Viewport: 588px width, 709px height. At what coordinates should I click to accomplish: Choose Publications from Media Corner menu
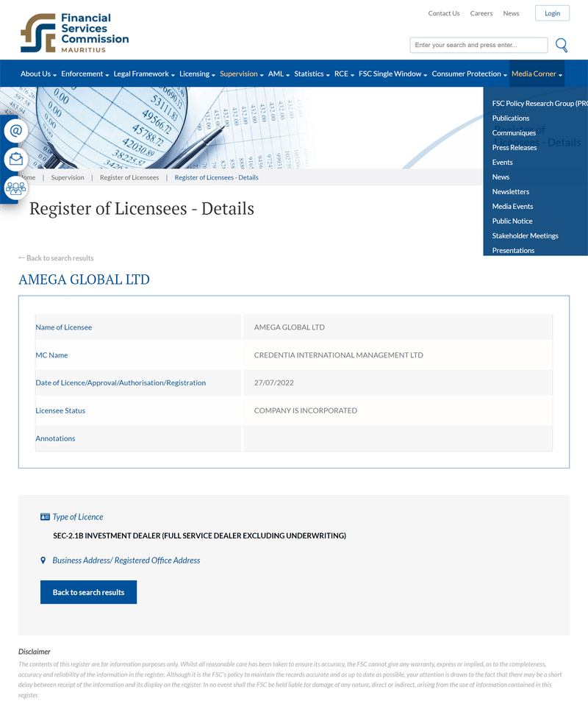point(511,118)
